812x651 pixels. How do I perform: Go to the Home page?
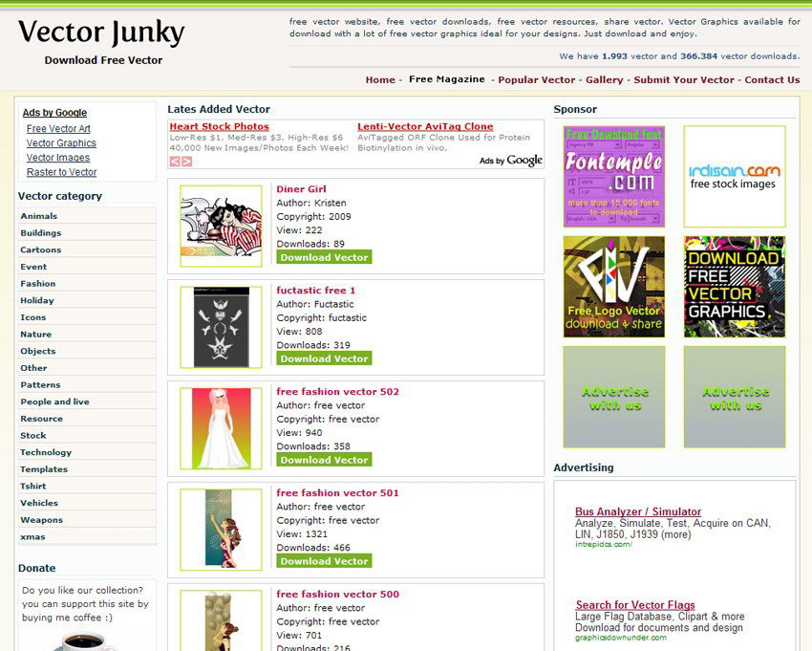[x=380, y=79]
